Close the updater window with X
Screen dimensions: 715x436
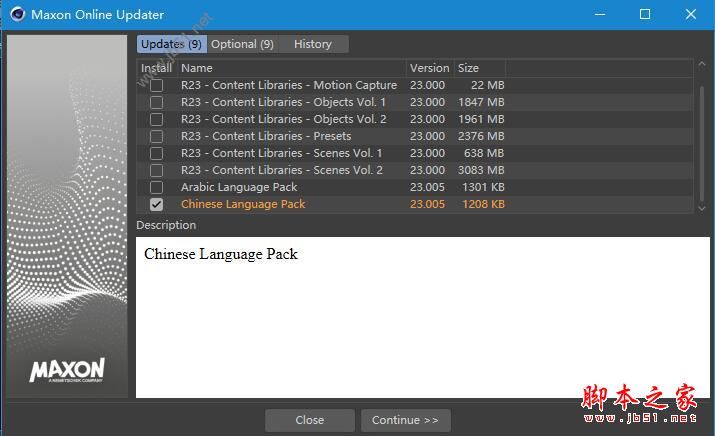pyautogui.click(x=691, y=15)
